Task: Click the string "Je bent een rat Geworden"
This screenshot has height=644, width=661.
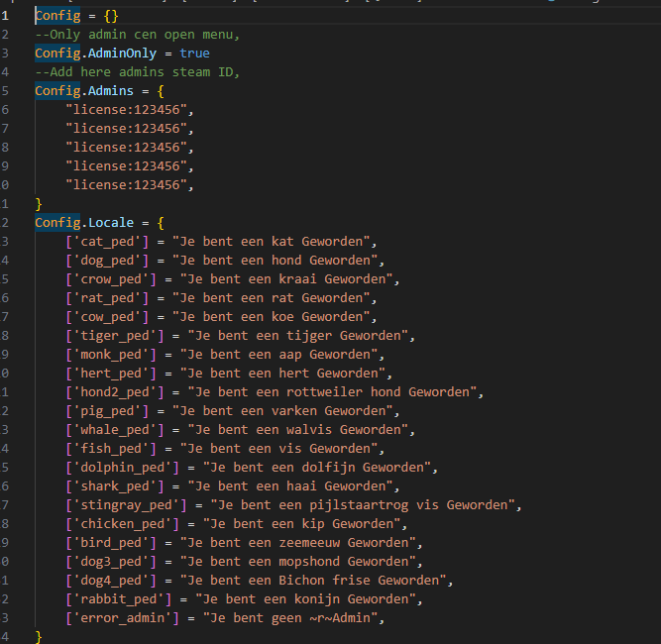Action: pos(272,298)
